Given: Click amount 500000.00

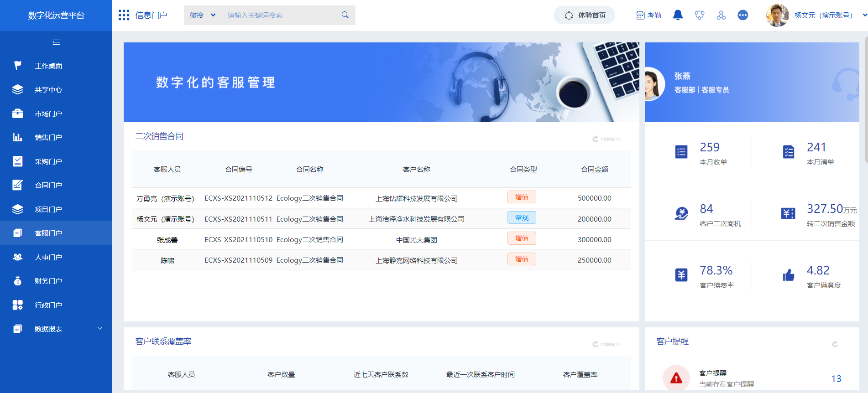Looking at the screenshot, I should click(595, 198).
